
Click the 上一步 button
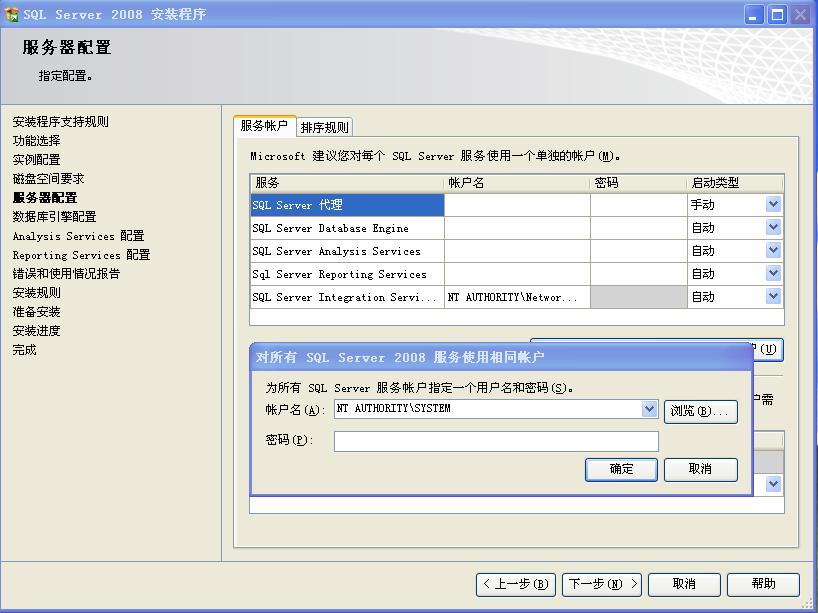click(x=514, y=584)
